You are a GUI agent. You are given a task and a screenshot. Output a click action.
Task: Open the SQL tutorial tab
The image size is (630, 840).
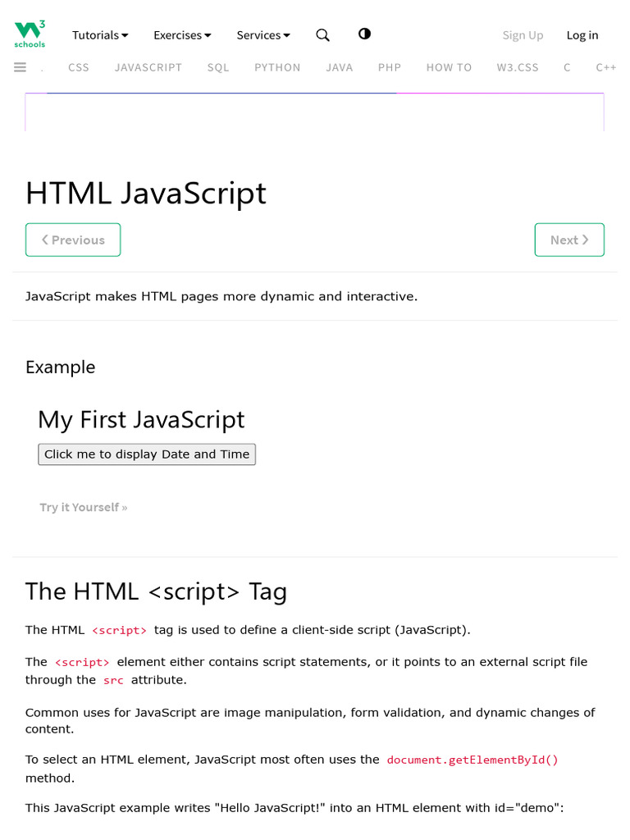click(x=218, y=67)
